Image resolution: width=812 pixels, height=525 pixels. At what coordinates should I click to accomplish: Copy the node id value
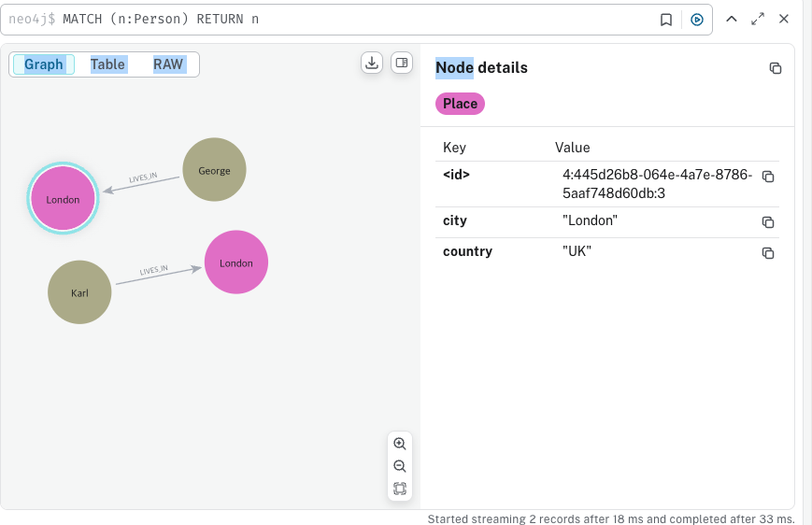pos(768,177)
